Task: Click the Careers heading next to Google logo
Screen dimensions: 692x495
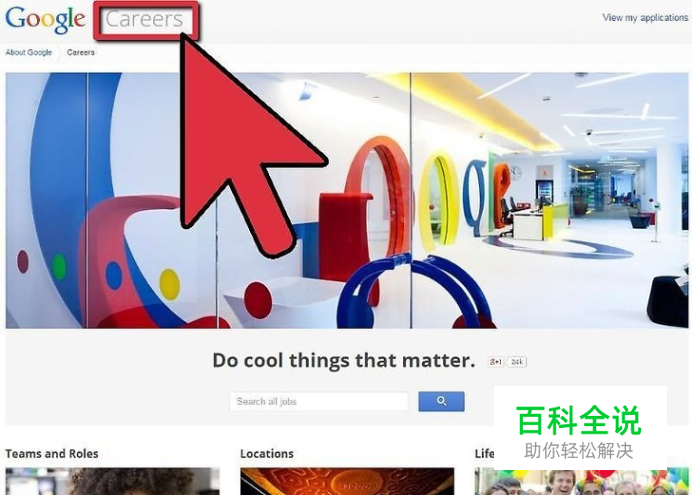Action: (x=144, y=19)
